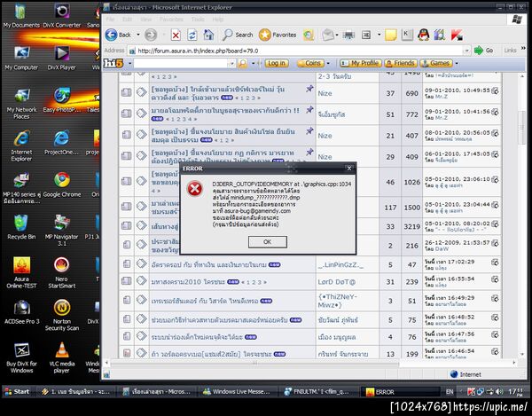The height and width of the screenshot is (416, 532).
Task: Click the yellow note toolbar icon
Action: pos(390,35)
